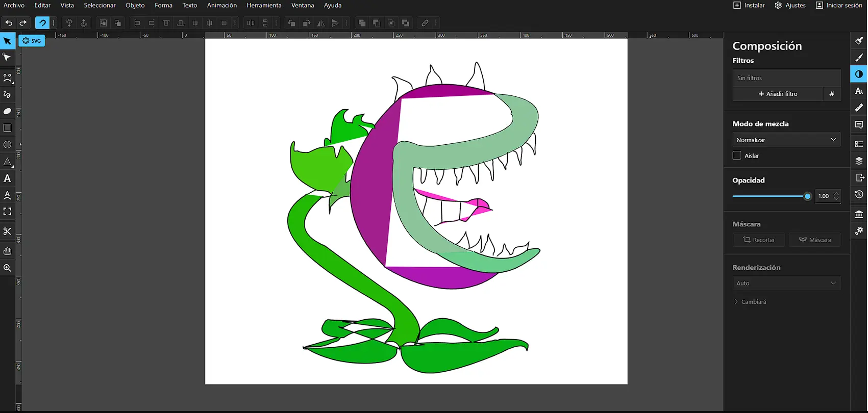The image size is (868, 413).
Task: Open the Defs list panel
Action: click(859, 144)
